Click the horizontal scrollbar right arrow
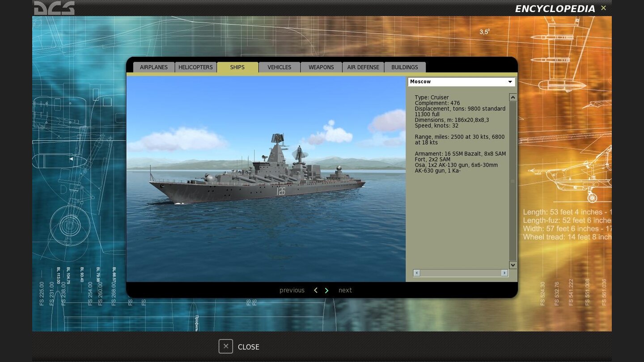Viewport: 644px width, 362px height. (504, 273)
